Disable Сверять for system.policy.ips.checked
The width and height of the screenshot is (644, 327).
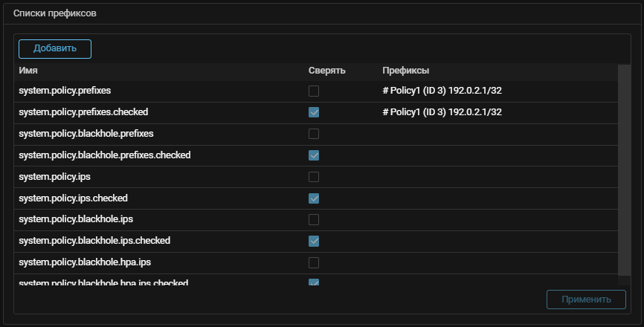[314, 198]
